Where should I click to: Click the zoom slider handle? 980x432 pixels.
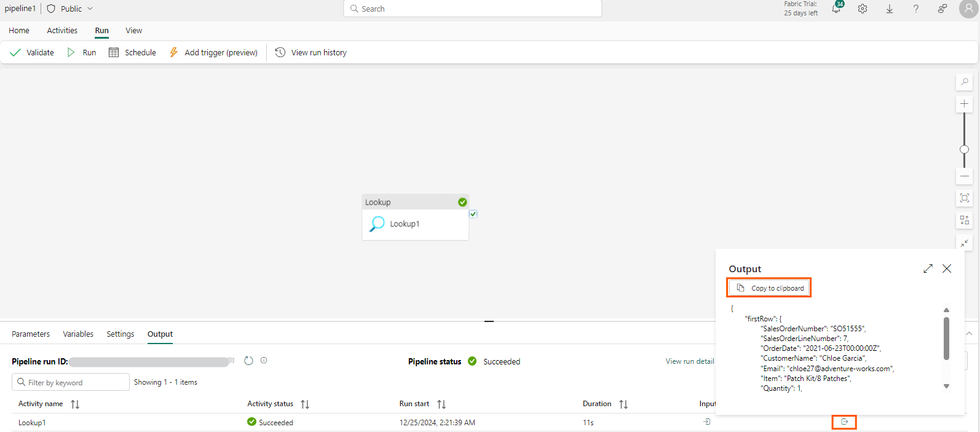[965, 149]
